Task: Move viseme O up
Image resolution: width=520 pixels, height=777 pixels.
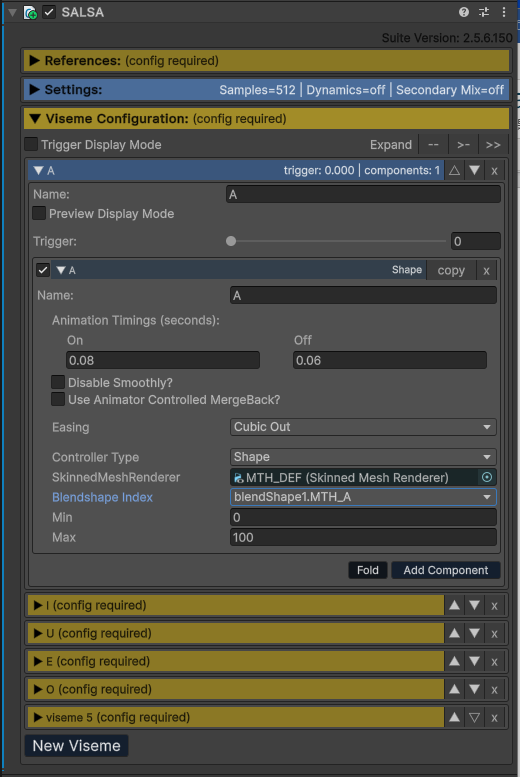Action: pyautogui.click(x=454, y=689)
